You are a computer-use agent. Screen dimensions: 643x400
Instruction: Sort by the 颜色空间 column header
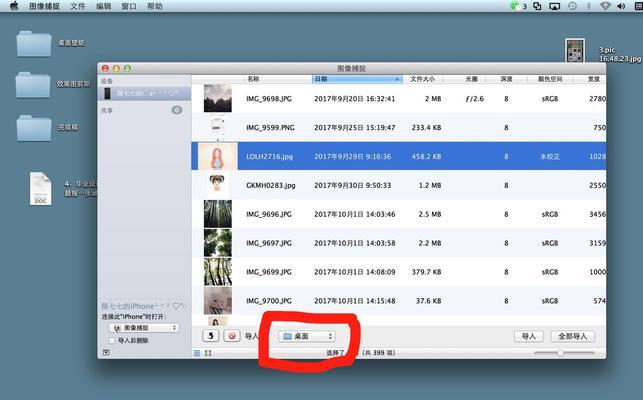pos(550,79)
